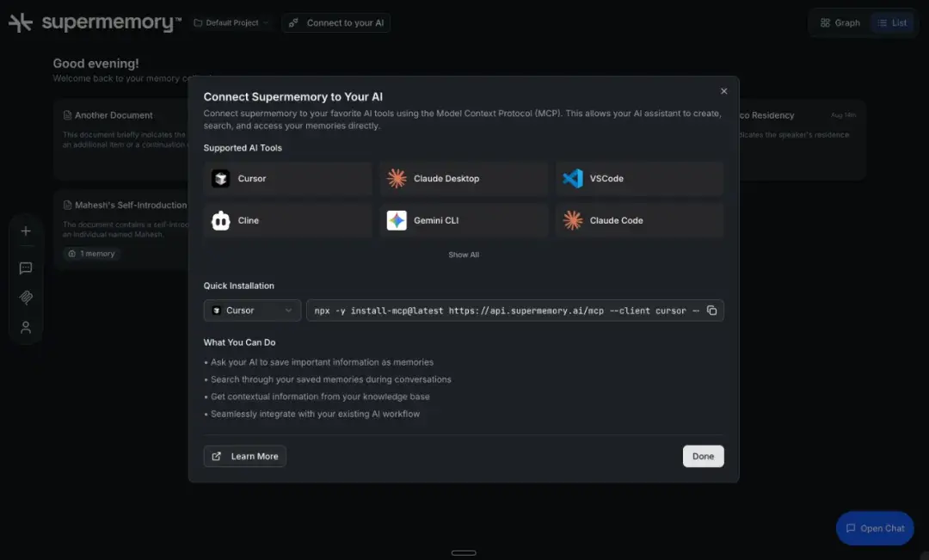Close the Connect Supermemory dialog

coord(723,91)
